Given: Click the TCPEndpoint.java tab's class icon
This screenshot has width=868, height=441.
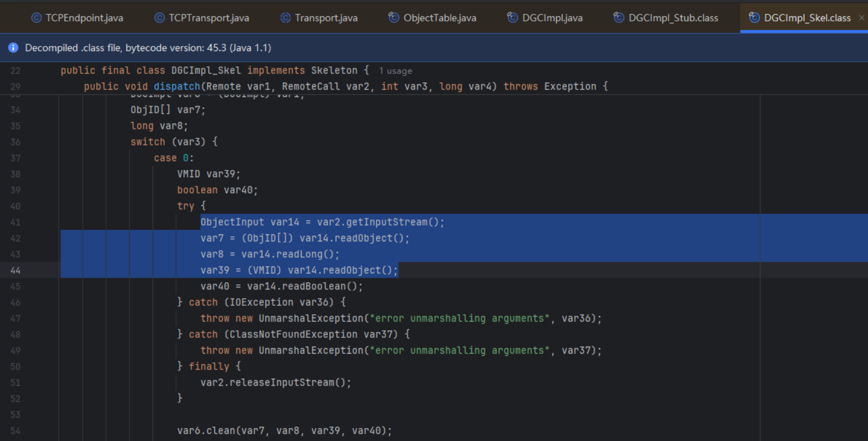Looking at the screenshot, I should [x=36, y=18].
